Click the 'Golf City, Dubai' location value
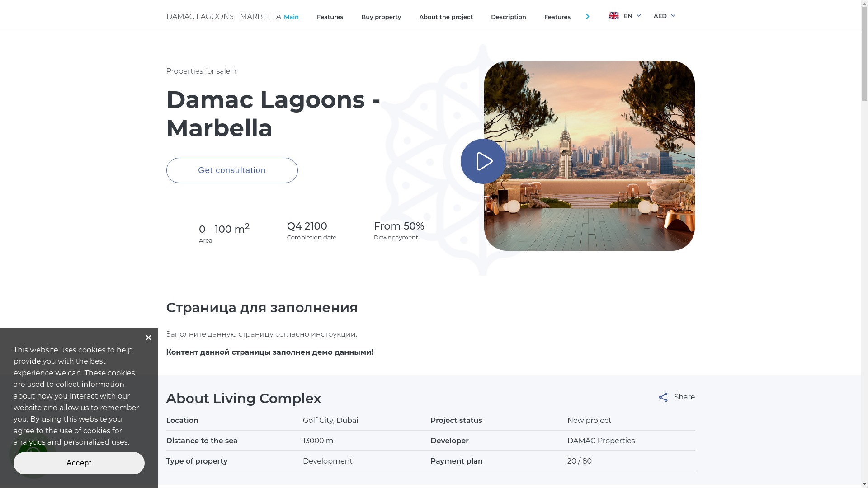Viewport: 868px width, 488px height. (x=330, y=421)
